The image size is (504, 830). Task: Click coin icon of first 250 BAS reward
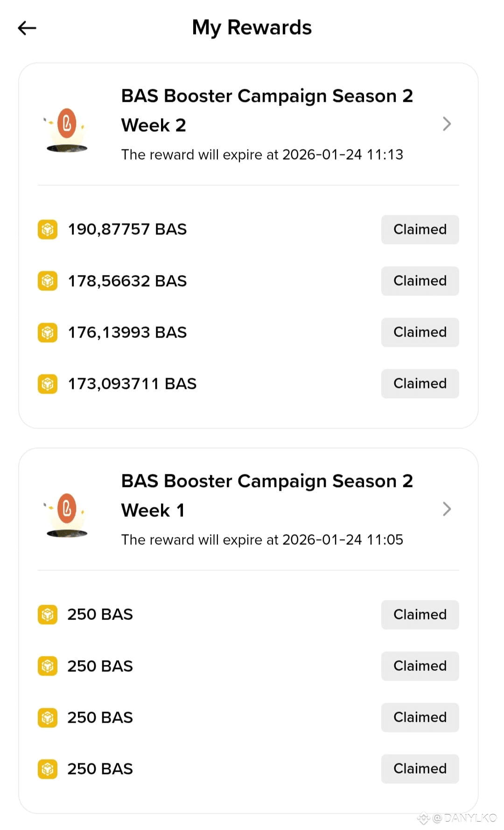(48, 615)
